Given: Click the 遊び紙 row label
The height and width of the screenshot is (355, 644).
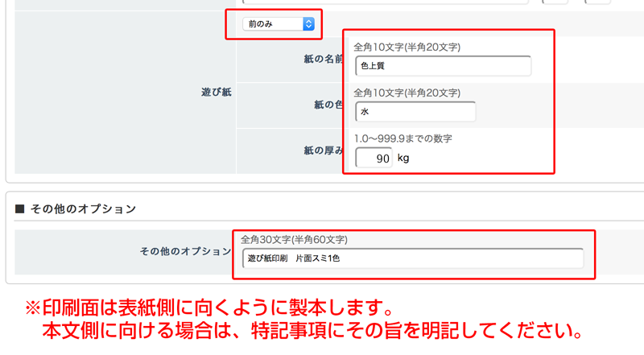Looking at the screenshot, I should pos(216,92).
